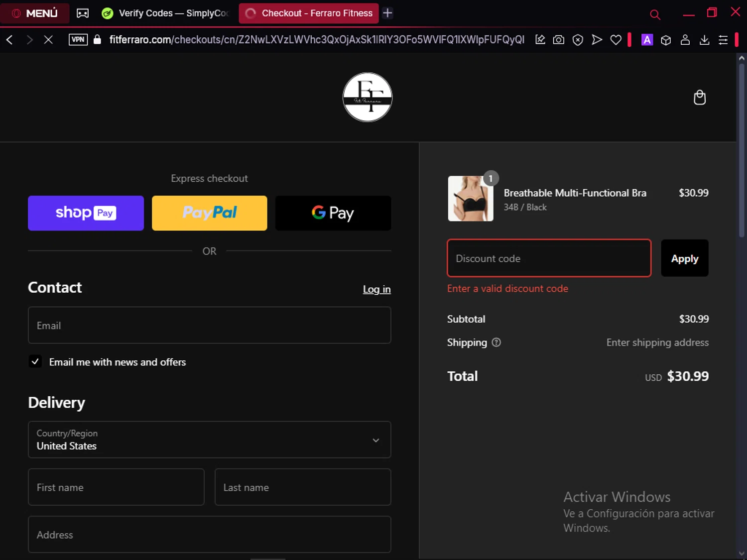
Task: Focus the Email contact field
Action: click(210, 325)
